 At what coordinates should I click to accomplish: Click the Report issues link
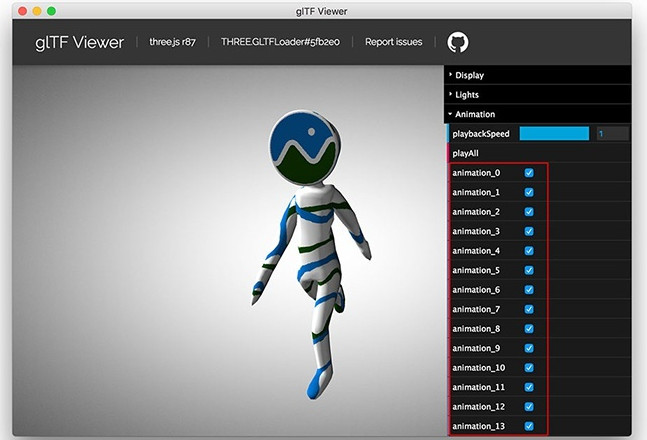click(x=393, y=42)
